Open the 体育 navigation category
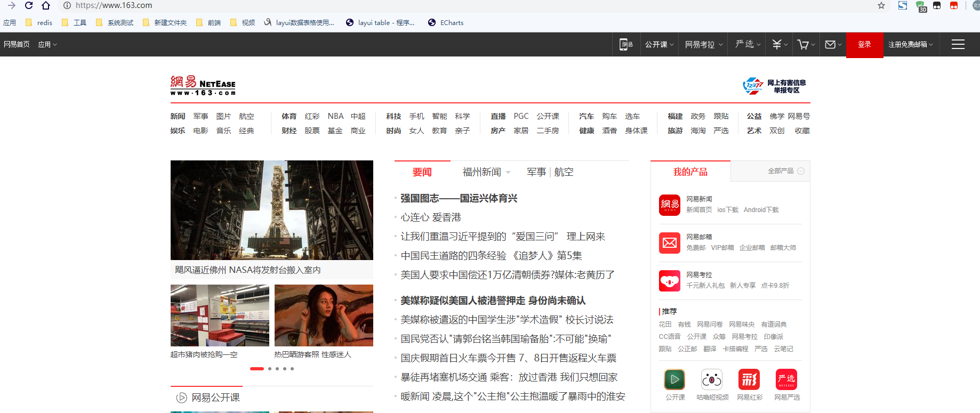 pyautogui.click(x=289, y=116)
